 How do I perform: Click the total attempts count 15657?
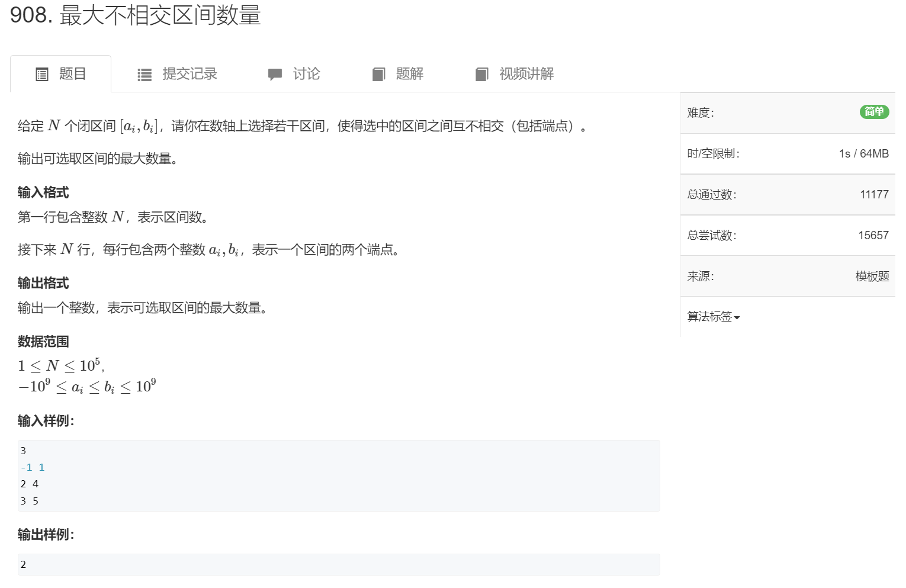coord(873,235)
